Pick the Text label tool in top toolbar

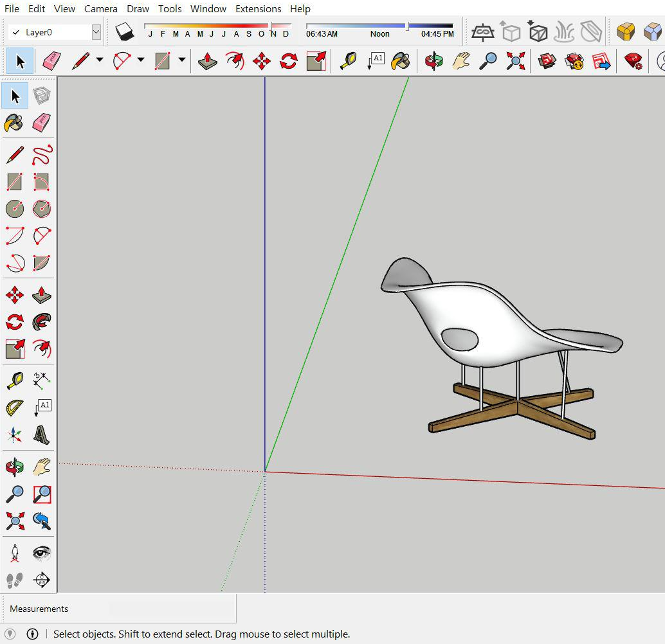(376, 62)
